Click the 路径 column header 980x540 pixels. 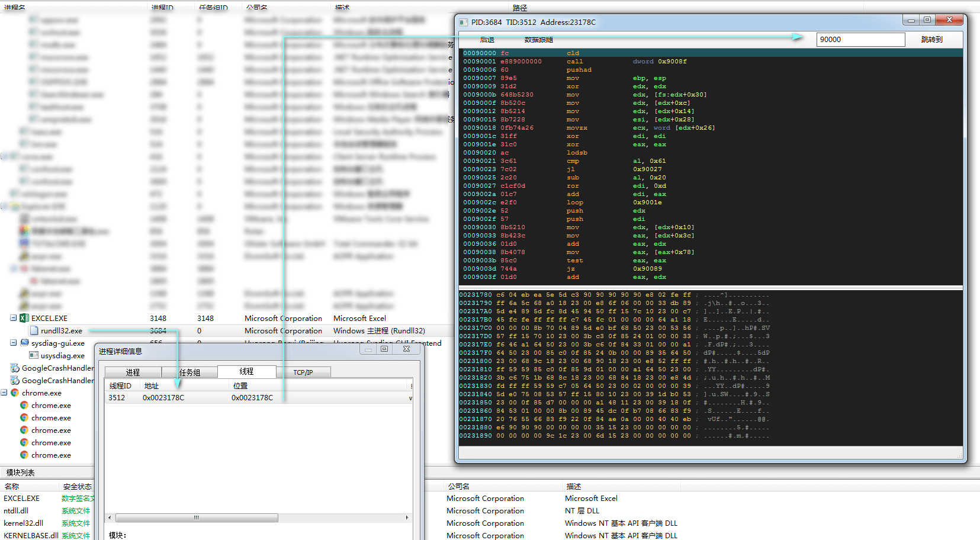click(520, 7)
